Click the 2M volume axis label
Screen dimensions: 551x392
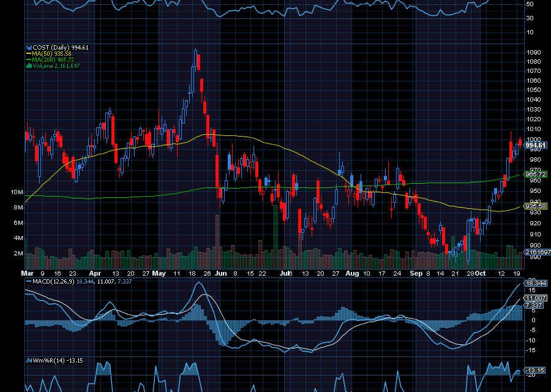click(x=18, y=254)
